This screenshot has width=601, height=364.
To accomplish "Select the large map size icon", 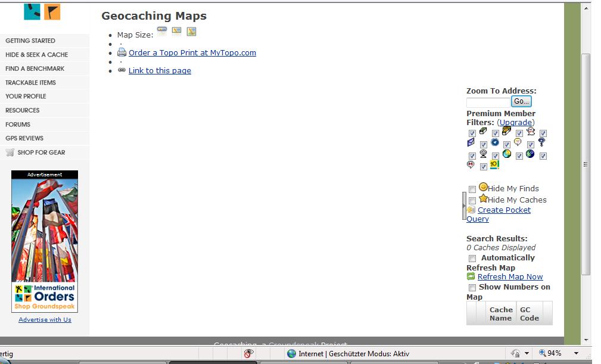I will coord(191,32).
